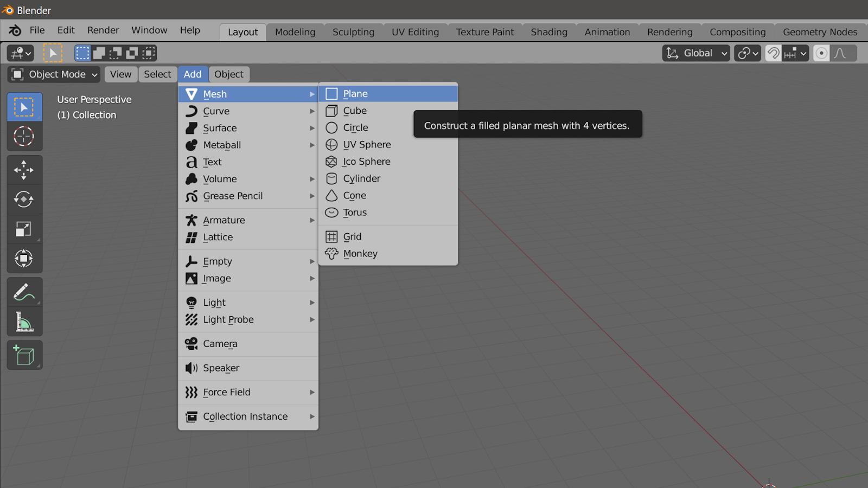Viewport: 868px width, 488px height.
Task: Expand the Curve submenu
Action: 248,111
